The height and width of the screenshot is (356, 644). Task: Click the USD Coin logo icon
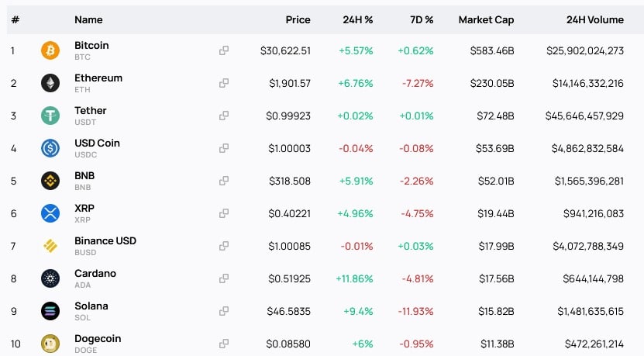click(x=50, y=148)
